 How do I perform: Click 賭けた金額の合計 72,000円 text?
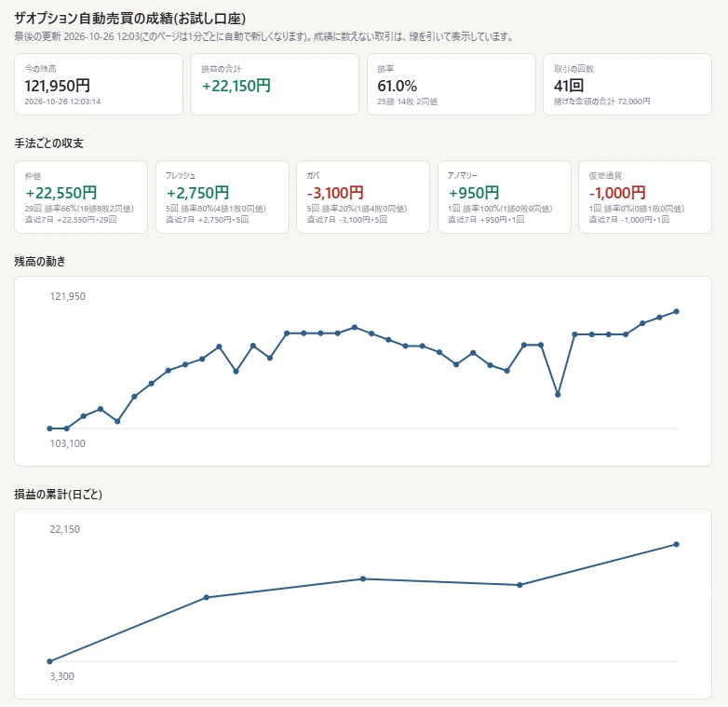pos(601,102)
